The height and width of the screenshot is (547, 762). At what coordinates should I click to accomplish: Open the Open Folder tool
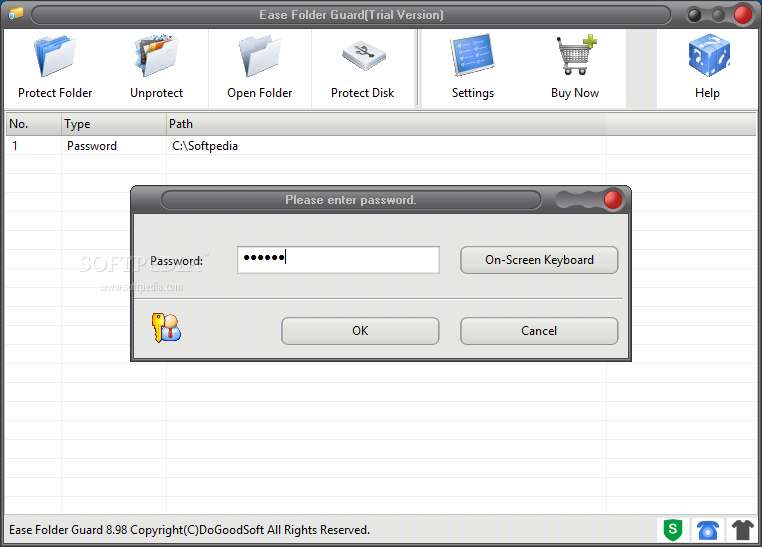[x=260, y=56]
